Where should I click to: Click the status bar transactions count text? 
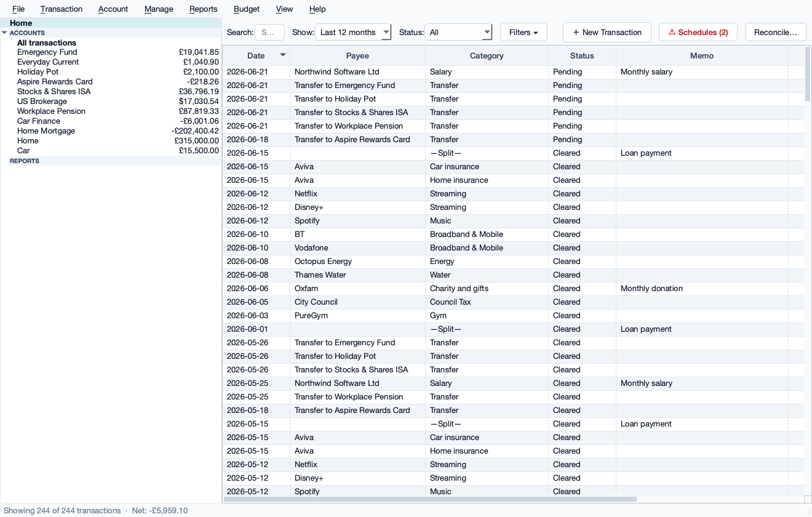coord(62,511)
